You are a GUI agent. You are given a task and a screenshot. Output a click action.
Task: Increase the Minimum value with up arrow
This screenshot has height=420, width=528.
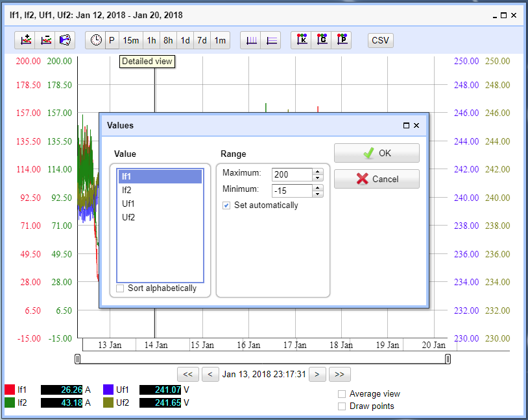[x=318, y=188]
